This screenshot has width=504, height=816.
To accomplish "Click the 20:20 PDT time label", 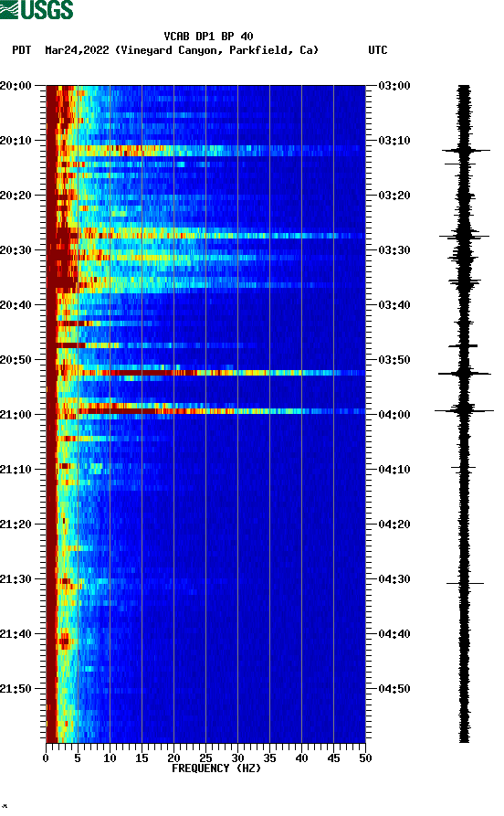I will (x=16, y=196).
